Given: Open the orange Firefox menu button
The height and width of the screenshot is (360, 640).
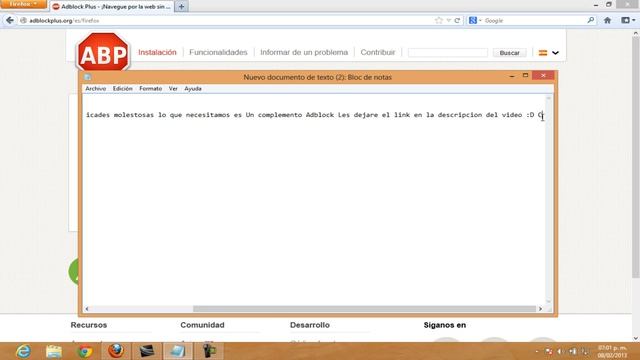Looking at the screenshot, I should coord(23,4).
